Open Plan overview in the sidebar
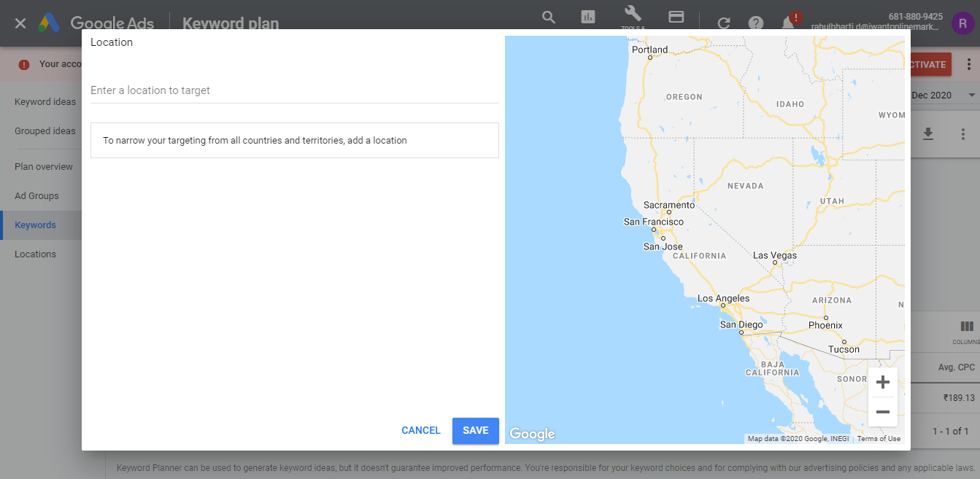Viewport: 980px width, 479px height. tap(44, 167)
